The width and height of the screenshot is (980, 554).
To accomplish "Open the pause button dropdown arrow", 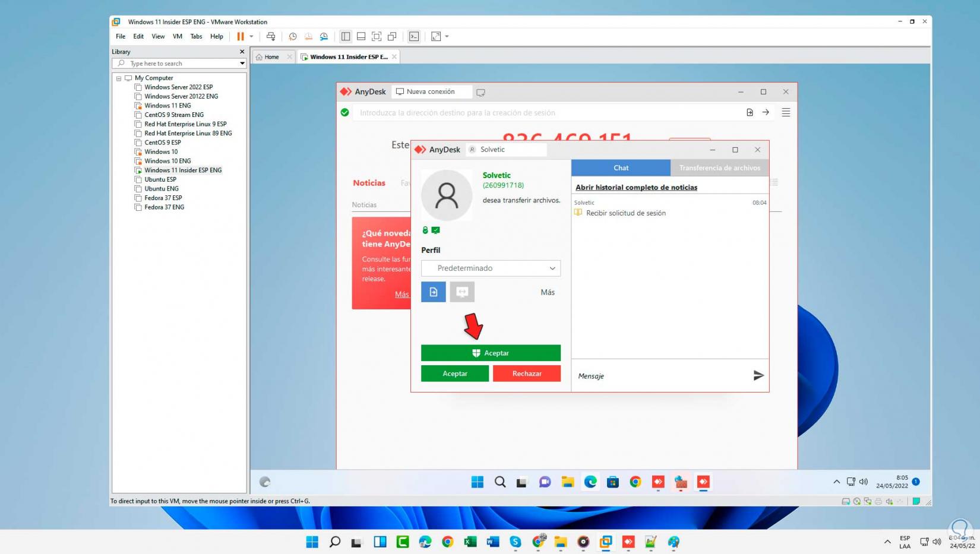I will (251, 36).
